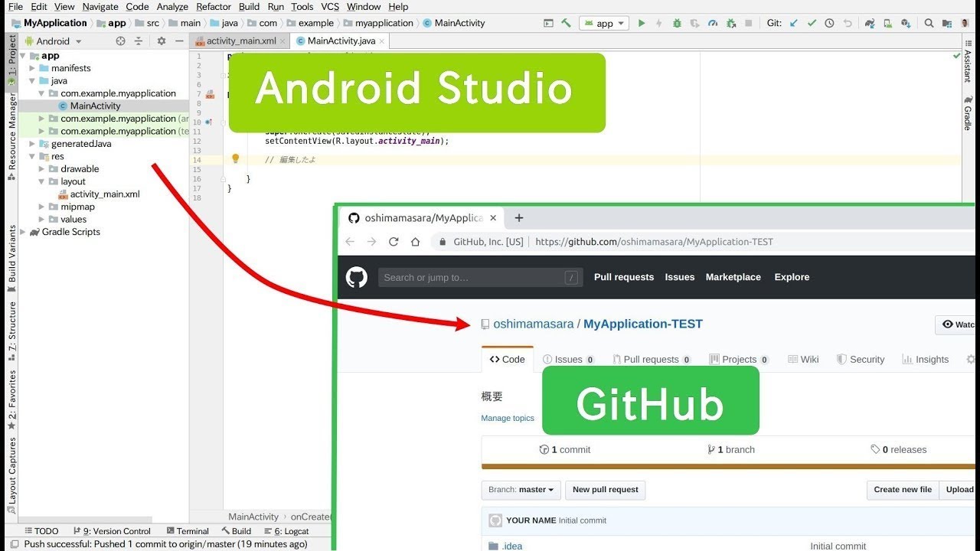980x551 pixels.
Task: Open the Analyze menu
Action: [x=172, y=7]
